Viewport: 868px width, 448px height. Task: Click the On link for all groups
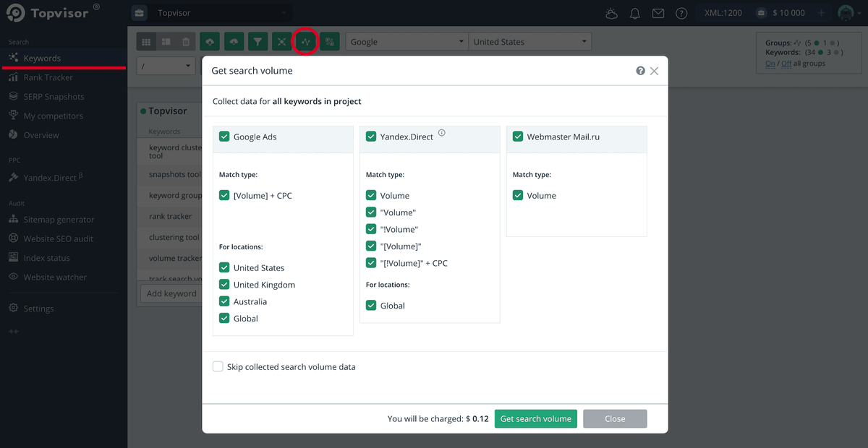[770, 64]
